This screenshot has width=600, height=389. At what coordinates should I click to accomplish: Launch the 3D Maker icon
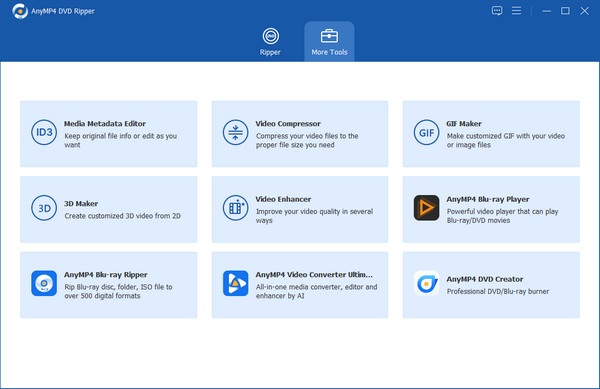pos(44,208)
